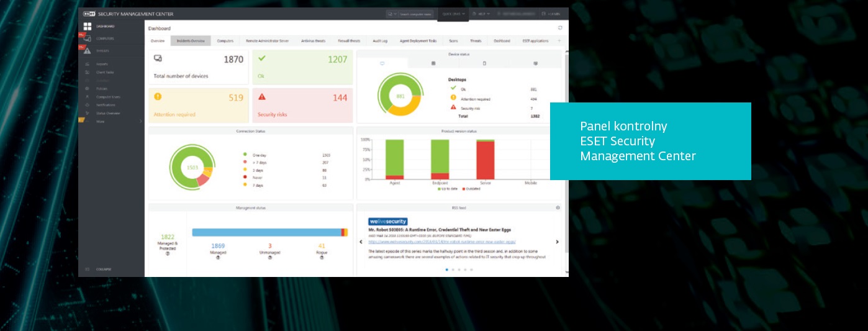Open Computer Users in the sidebar
Viewport: 868px width, 331px height.
(108, 97)
